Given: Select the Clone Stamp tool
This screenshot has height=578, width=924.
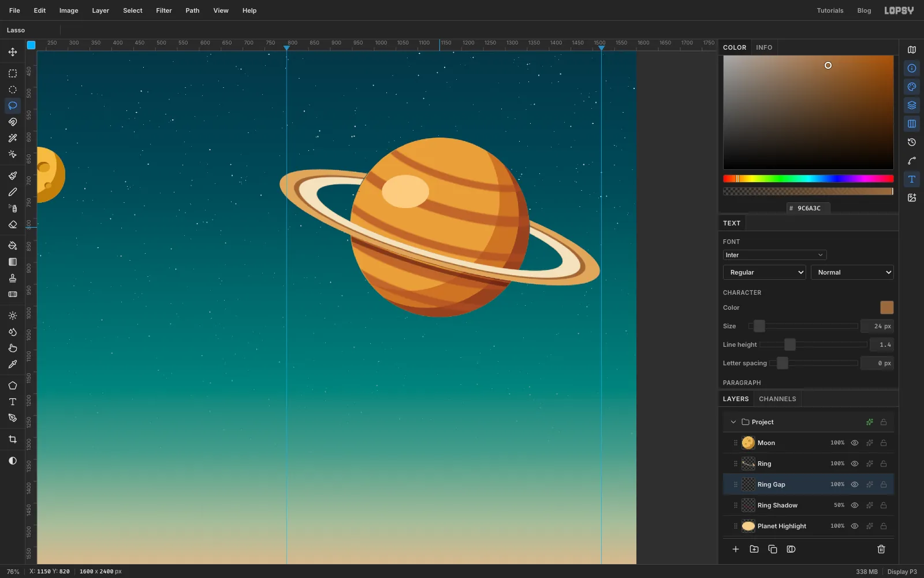Looking at the screenshot, I should pos(13,278).
